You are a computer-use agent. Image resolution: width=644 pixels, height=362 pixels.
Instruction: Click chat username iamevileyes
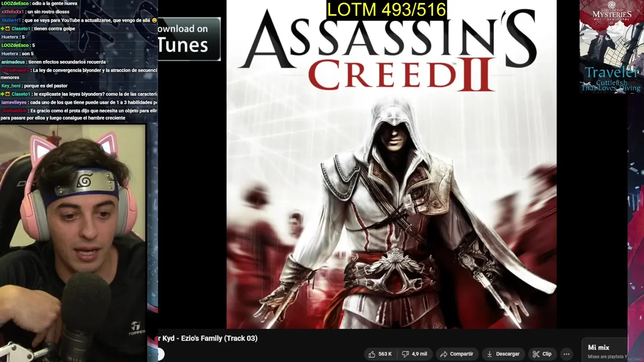pos(14,102)
